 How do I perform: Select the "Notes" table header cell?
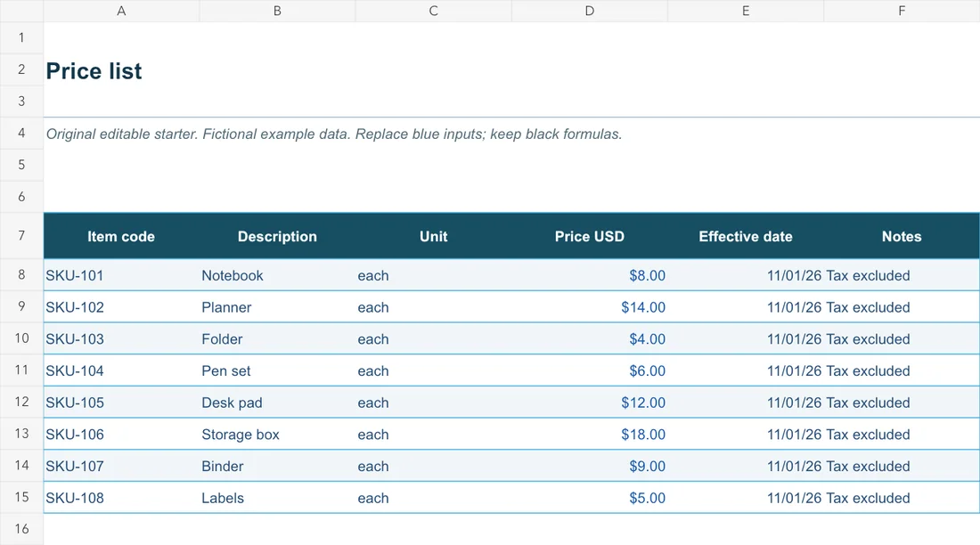click(x=902, y=236)
